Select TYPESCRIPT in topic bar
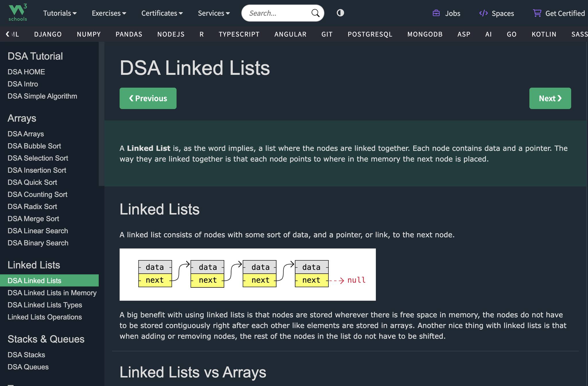588x386 pixels. [x=239, y=34]
